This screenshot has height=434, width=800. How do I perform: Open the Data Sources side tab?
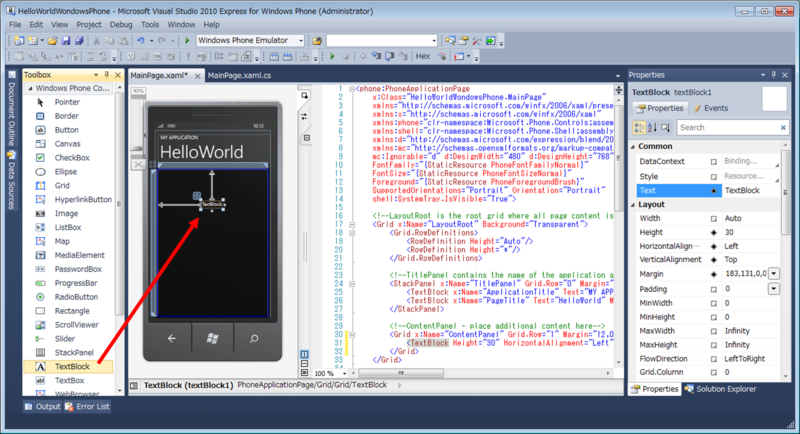click(x=12, y=181)
